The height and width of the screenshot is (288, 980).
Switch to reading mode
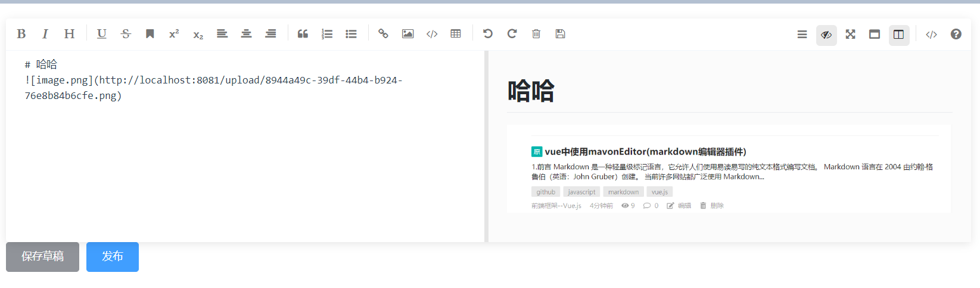click(875, 35)
